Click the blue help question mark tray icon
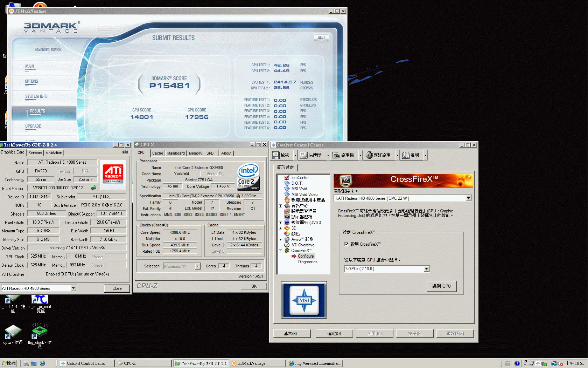 click(x=517, y=364)
